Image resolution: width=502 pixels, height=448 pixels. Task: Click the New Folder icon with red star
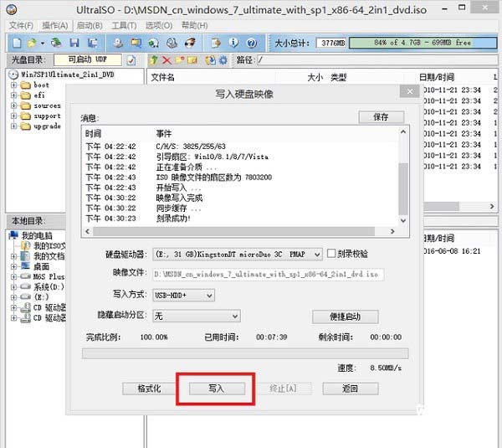tap(179, 60)
